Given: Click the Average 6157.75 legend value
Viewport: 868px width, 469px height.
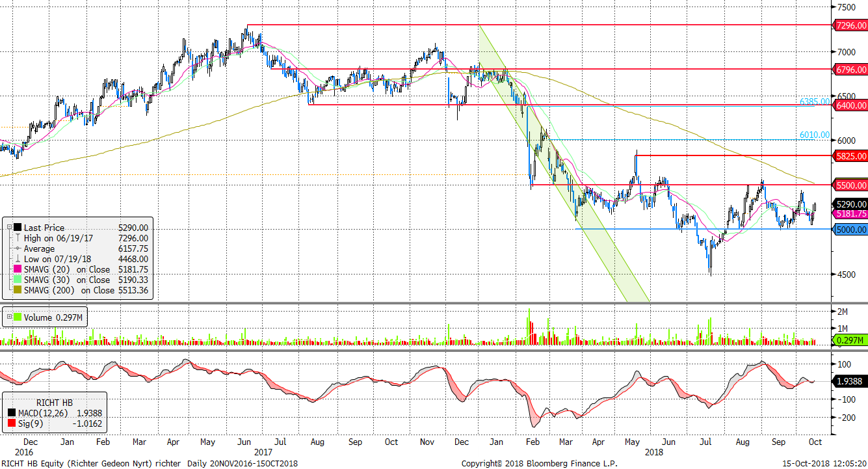Looking at the screenshot, I should pyautogui.click(x=133, y=248).
